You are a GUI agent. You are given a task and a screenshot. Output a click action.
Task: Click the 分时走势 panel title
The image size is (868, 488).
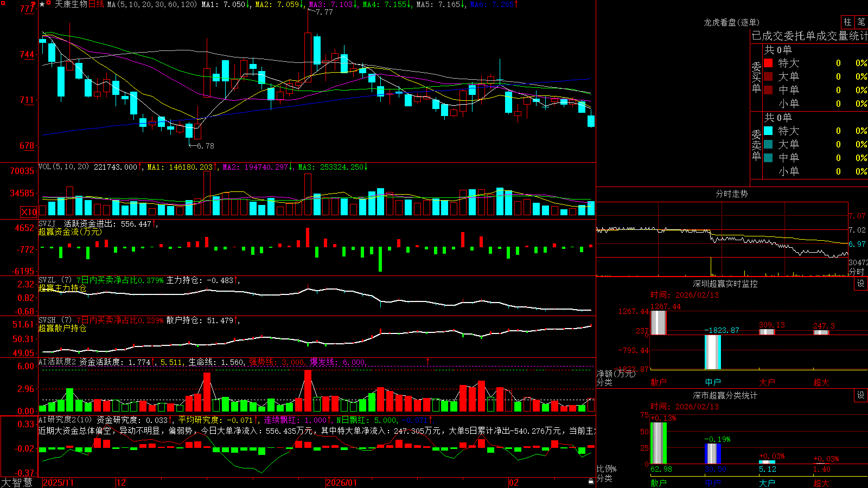tap(731, 194)
